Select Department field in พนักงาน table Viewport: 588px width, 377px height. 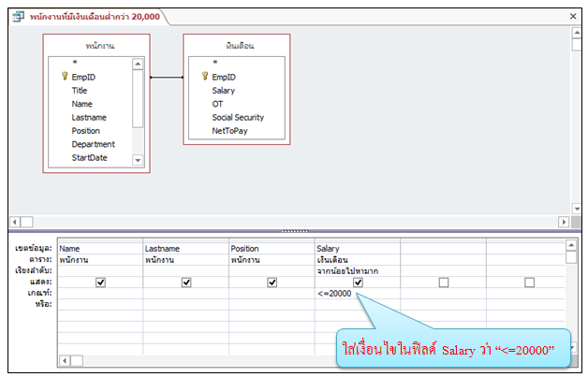(x=94, y=144)
